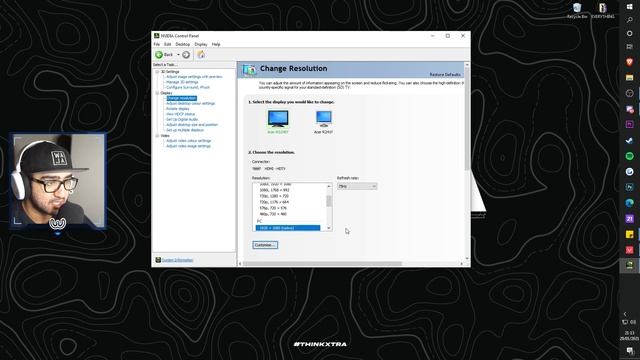Collapse the 3D Settings tree node
The image size is (640, 360).
click(x=157, y=71)
